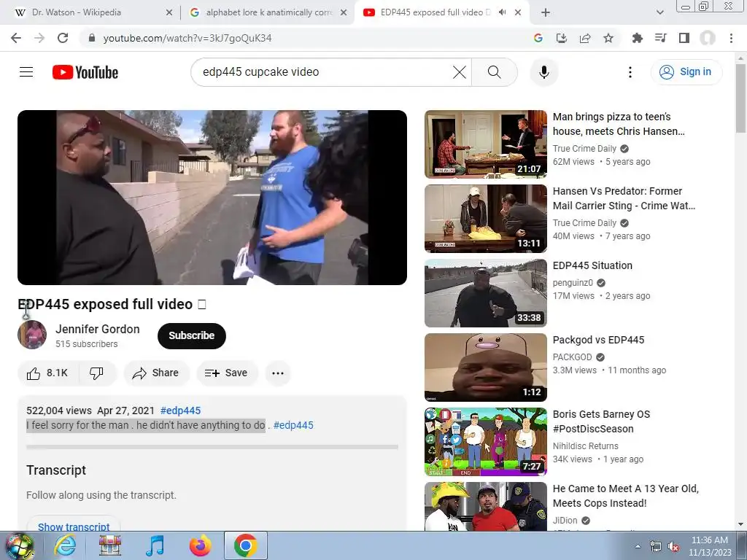Like the video with thumbs-up button
Screen dimensions: 747x560
47,373
